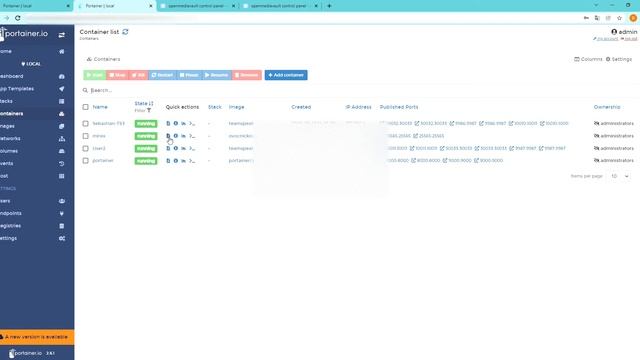Open the portainer container name link

[x=103, y=161]
